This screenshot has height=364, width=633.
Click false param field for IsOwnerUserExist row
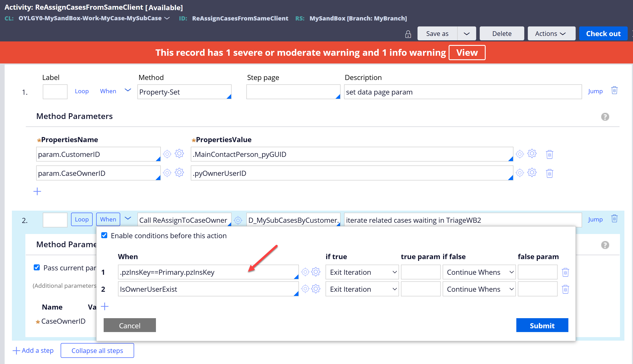pos(537,289)
